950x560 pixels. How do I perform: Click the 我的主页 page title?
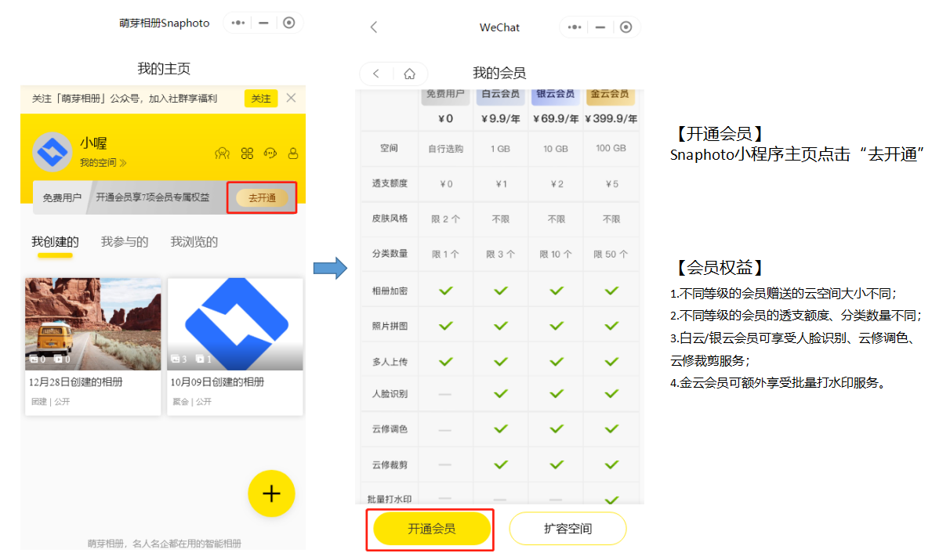[164, 69]
